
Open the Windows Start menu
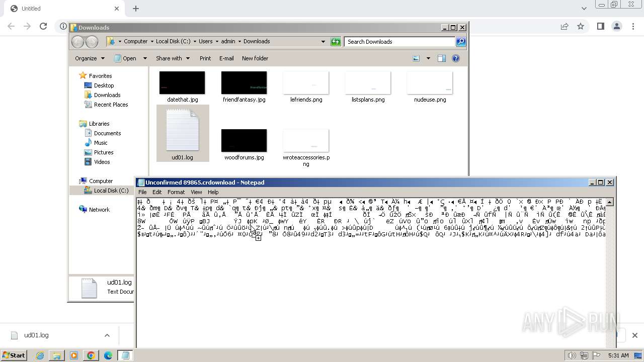click(x=14, y=355)
